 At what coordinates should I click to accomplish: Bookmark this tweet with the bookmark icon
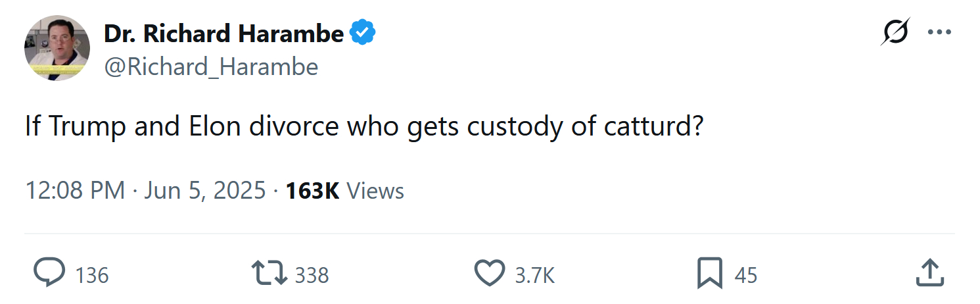pos(710,273)
